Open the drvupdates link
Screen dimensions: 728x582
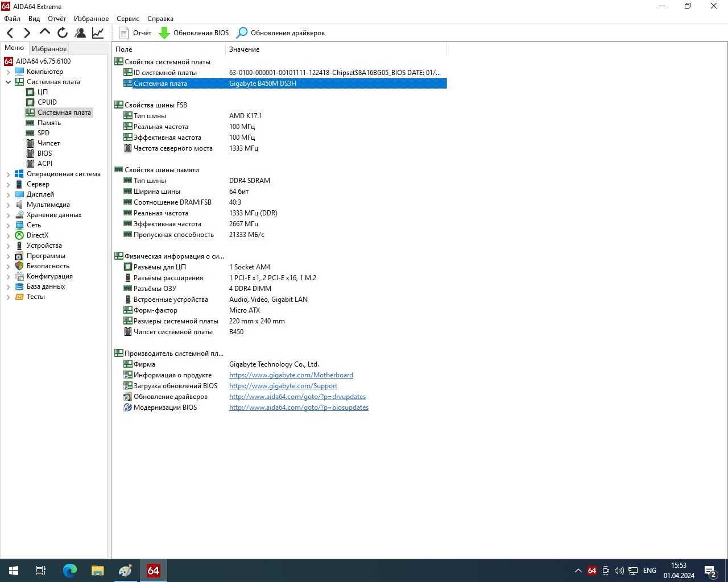[x=297, y=397]
